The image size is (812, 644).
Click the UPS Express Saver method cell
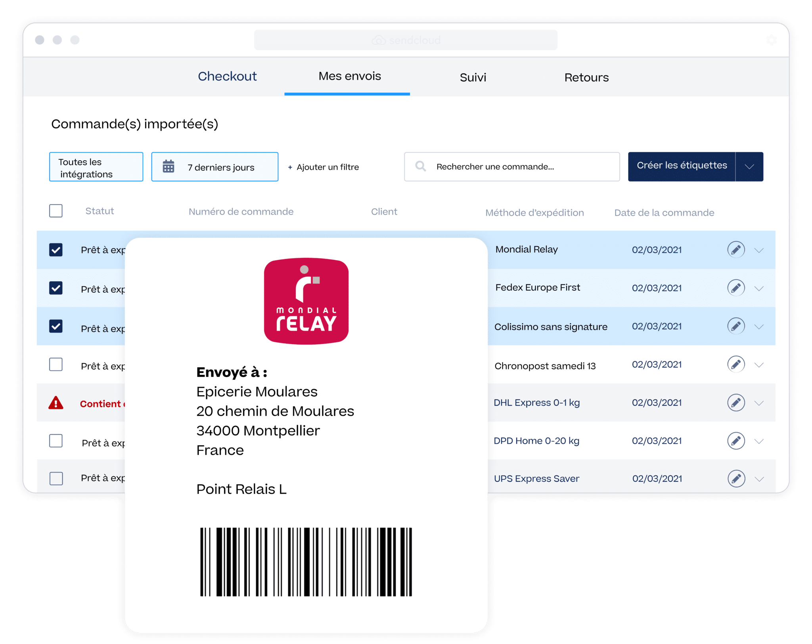pos(536,479)
